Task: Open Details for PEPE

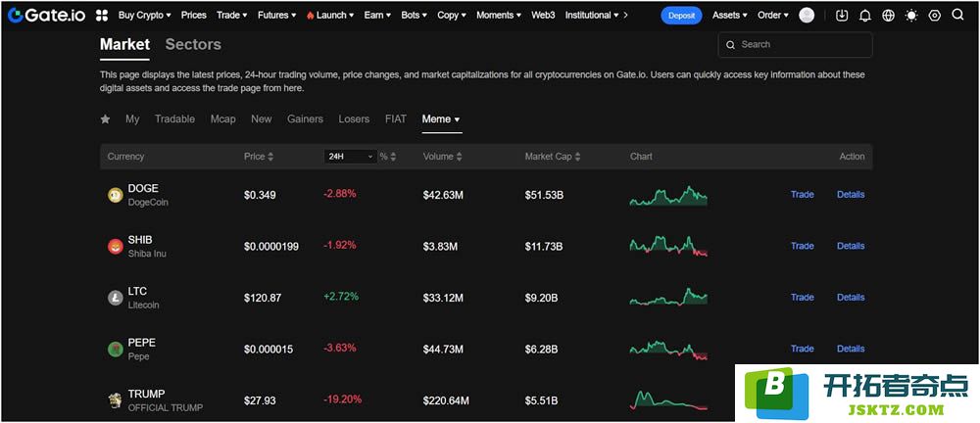Action: 851,349
